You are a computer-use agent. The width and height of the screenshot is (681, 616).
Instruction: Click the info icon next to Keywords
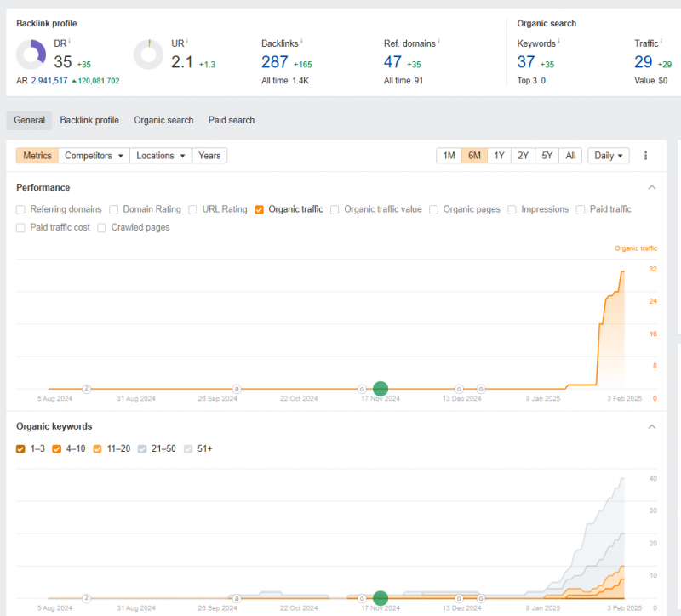[x=560, y=40]
